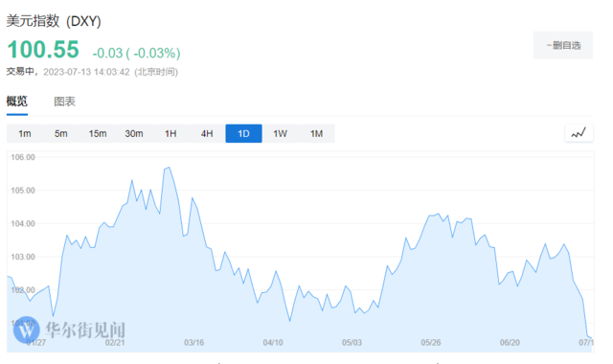Click the 05/03 date label on chart

click(x=352, y=343)
